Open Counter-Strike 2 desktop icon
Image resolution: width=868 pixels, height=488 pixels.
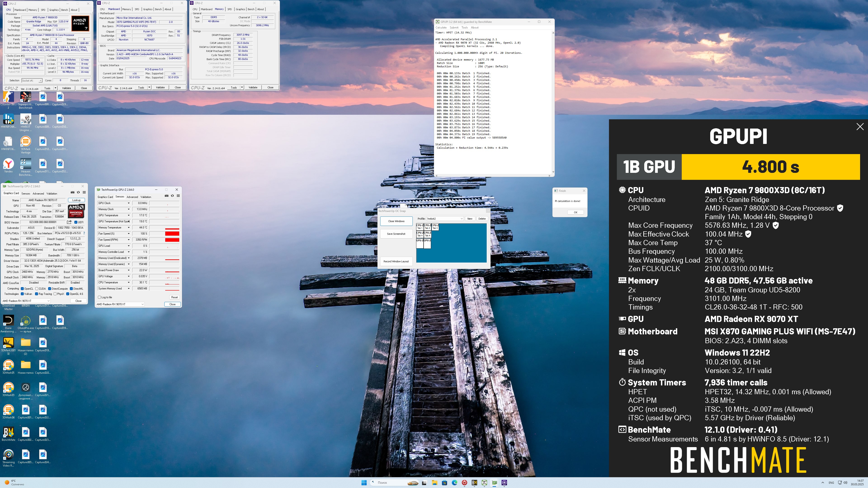8,100
